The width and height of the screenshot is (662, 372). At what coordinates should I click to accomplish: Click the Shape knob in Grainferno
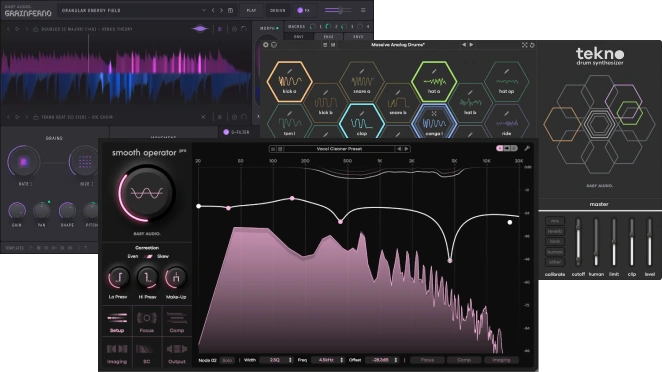(x=67, y=210)
